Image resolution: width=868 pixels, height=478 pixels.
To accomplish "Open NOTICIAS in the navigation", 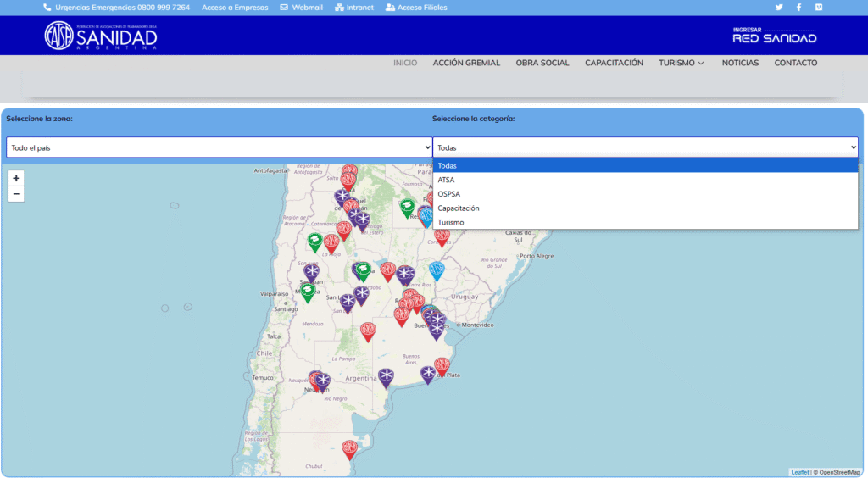I will coord(740,63).
